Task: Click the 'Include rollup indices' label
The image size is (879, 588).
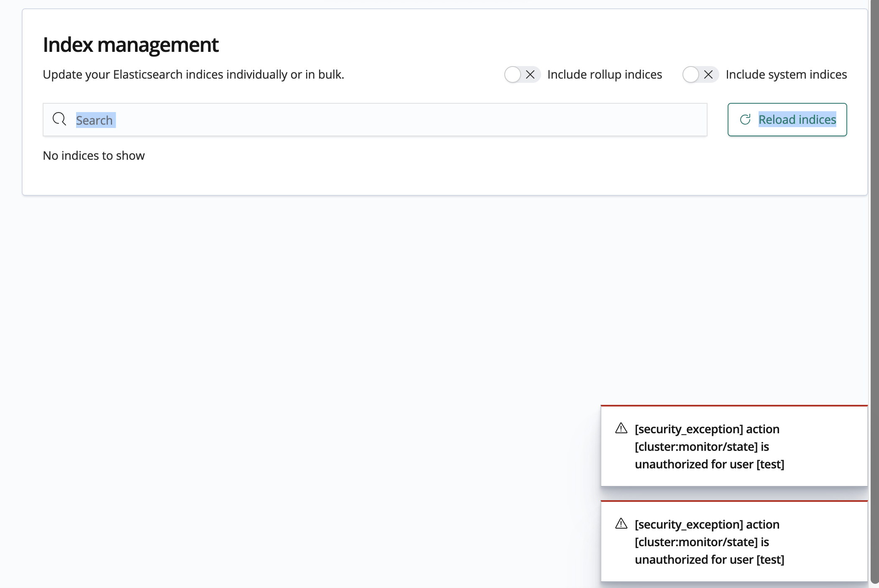Action: [x=605, y=74]
